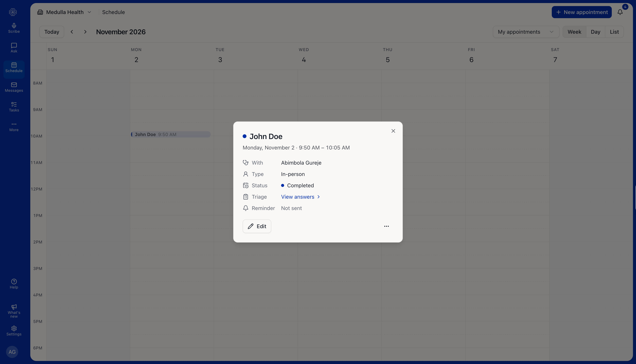Open Settings gear in sidebar
Screen dimensions: 636x364
click(14, 331)
